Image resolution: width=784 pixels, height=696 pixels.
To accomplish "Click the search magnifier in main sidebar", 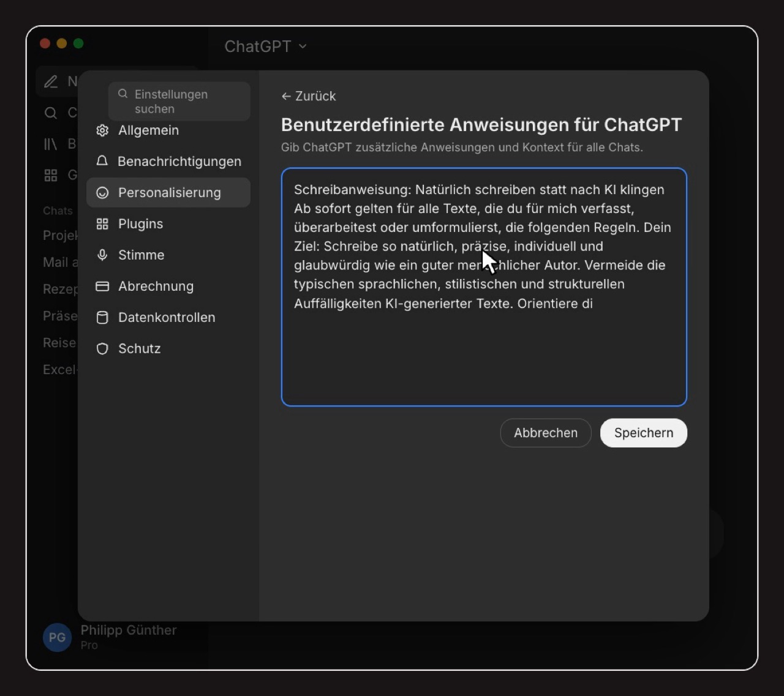I will coord(51,113).
